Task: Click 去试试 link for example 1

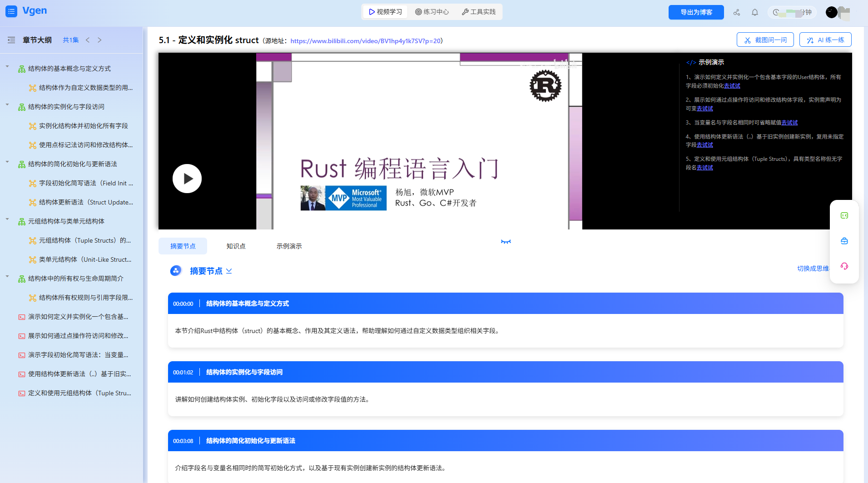Action: [x=732, y=85]
